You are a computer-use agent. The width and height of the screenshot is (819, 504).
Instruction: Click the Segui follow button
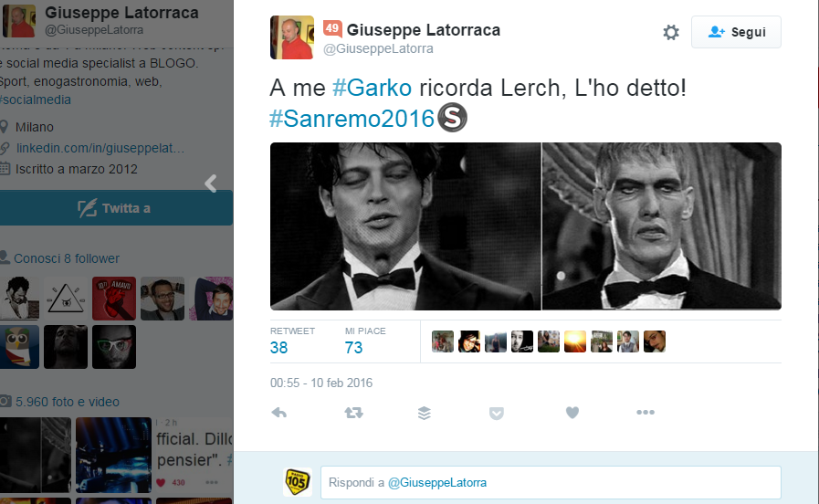(x=736, y=32)
